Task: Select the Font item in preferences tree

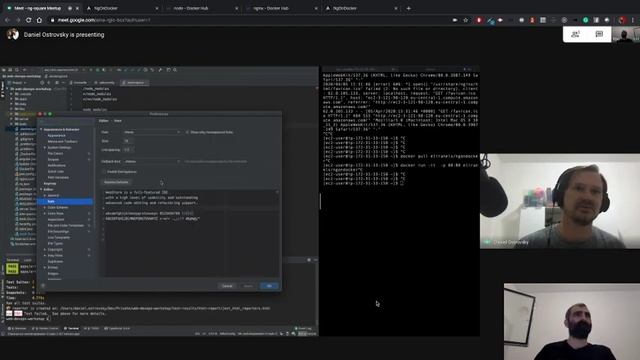Action: [x=65, y=201]
